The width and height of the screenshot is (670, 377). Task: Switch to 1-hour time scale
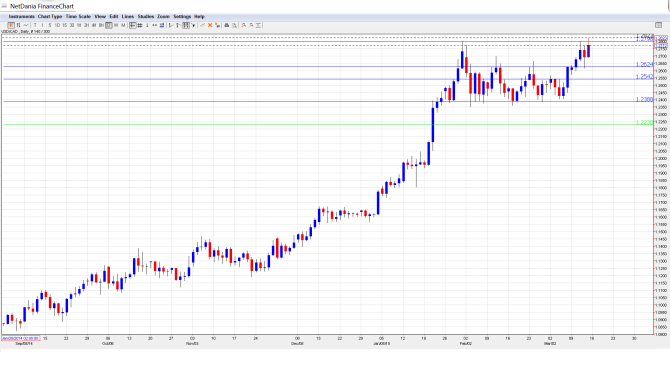(x=79, y=26)
